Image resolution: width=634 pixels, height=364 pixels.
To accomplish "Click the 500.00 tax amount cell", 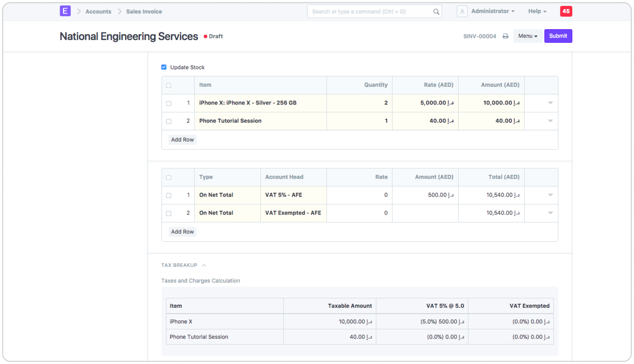I will coord(425,195).
